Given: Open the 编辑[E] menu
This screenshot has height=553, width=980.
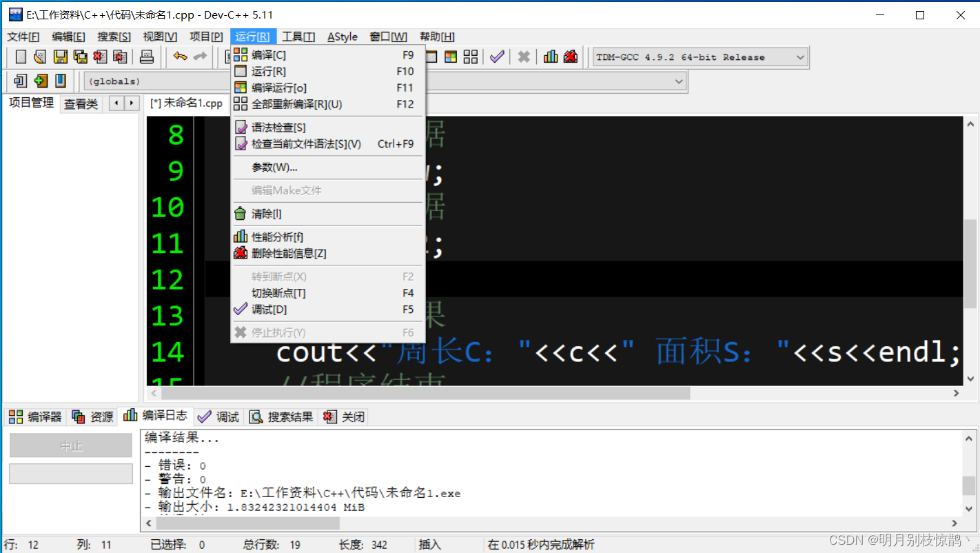Looking at the screenshot, I should 68,37.
